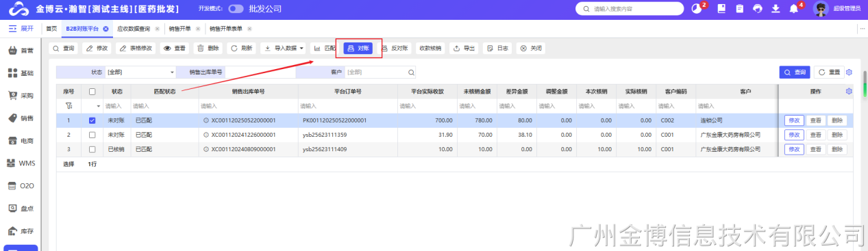This screenshot has height=251, width=868.
Task: Click the 刷新 refresh button
Action: click(x=242, y=49)
